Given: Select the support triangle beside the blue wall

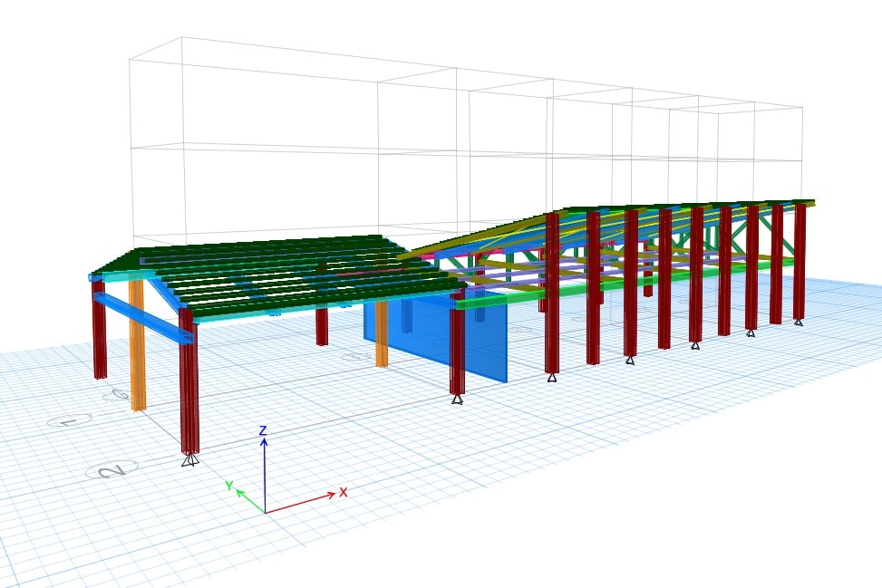Looking at the screenshot, I should (458, 399).
